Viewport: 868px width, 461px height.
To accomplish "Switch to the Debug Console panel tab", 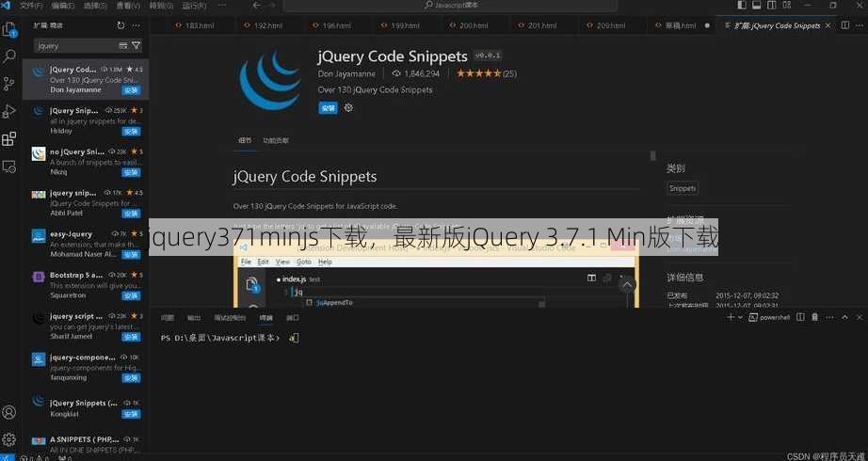I will coord(230,318).
